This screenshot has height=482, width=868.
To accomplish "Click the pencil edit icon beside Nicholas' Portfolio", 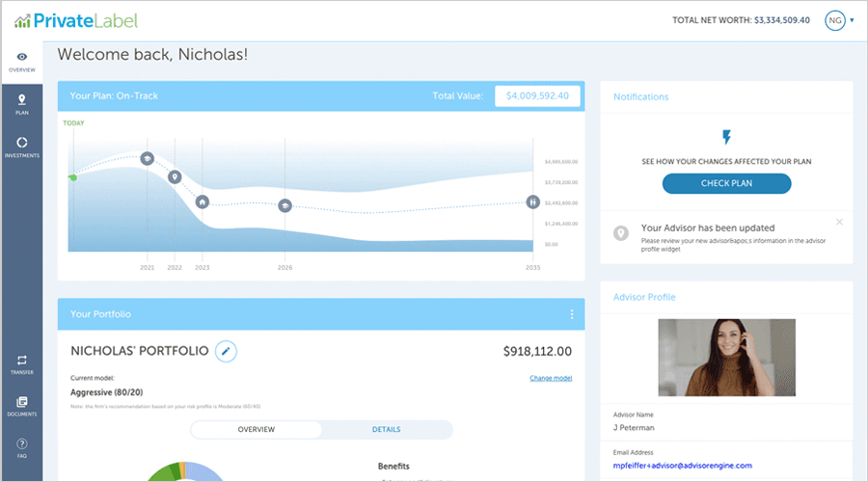I will tap(226, 351).
